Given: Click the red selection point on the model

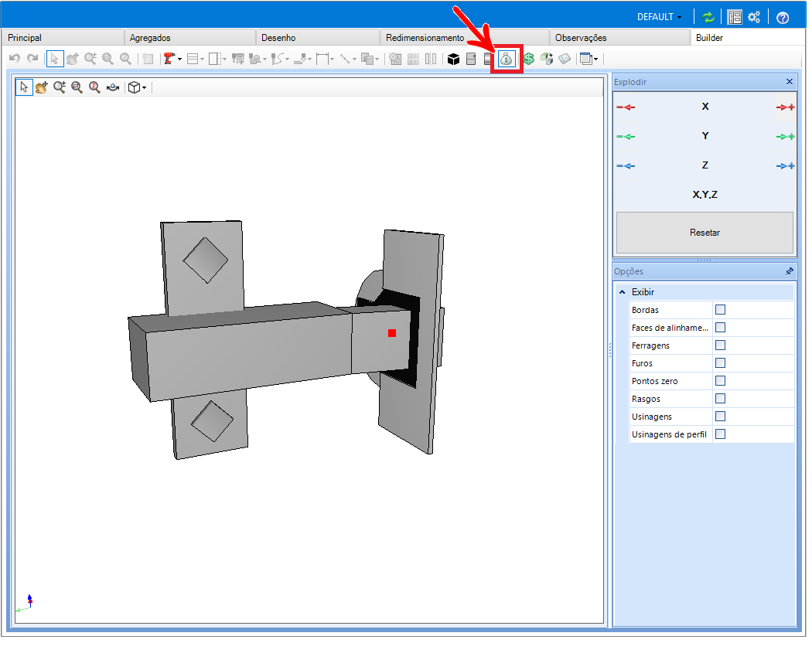Looking at the screenshot, I should 392,333.
